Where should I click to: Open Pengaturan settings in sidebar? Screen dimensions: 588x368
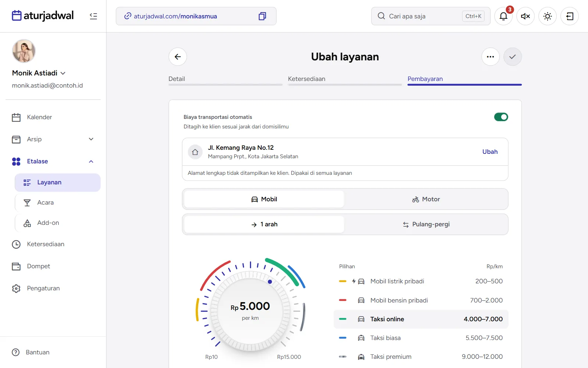pyautogui.click(x=53, y=288)
